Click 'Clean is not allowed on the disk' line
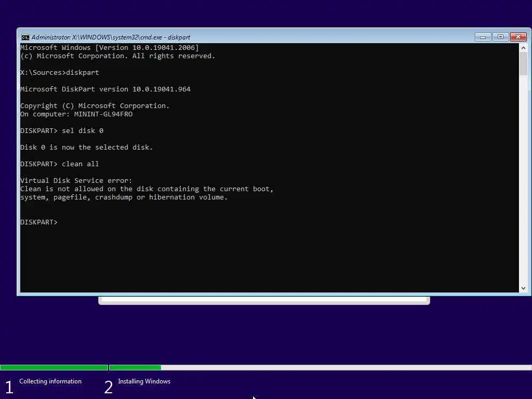Viewport: 532px width, 399px height. click(147, 189)
